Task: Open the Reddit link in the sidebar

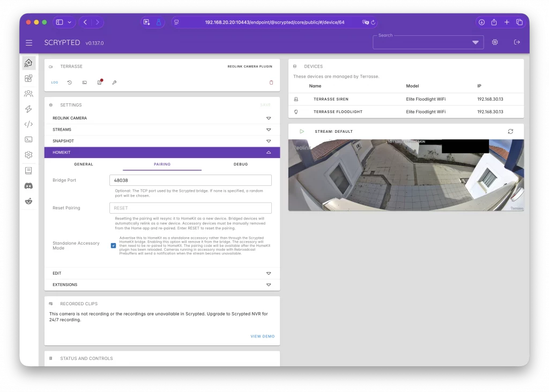Action: click(28, 201)
